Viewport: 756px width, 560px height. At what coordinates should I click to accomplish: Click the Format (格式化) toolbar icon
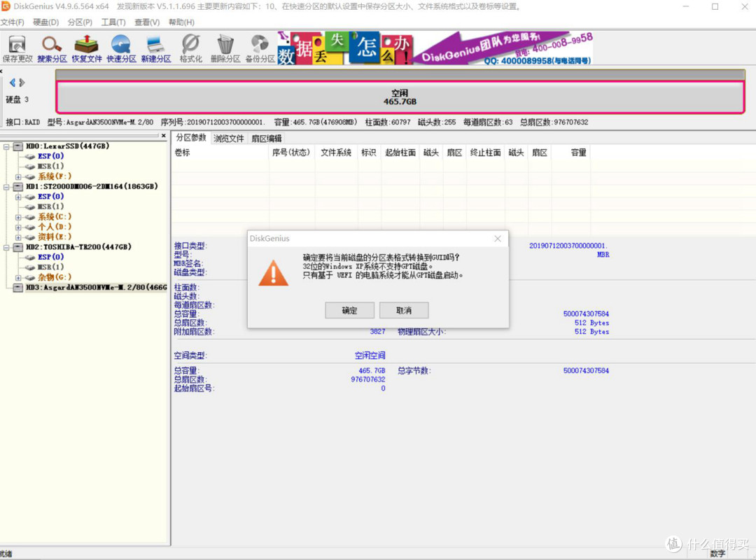pos(191,49)
